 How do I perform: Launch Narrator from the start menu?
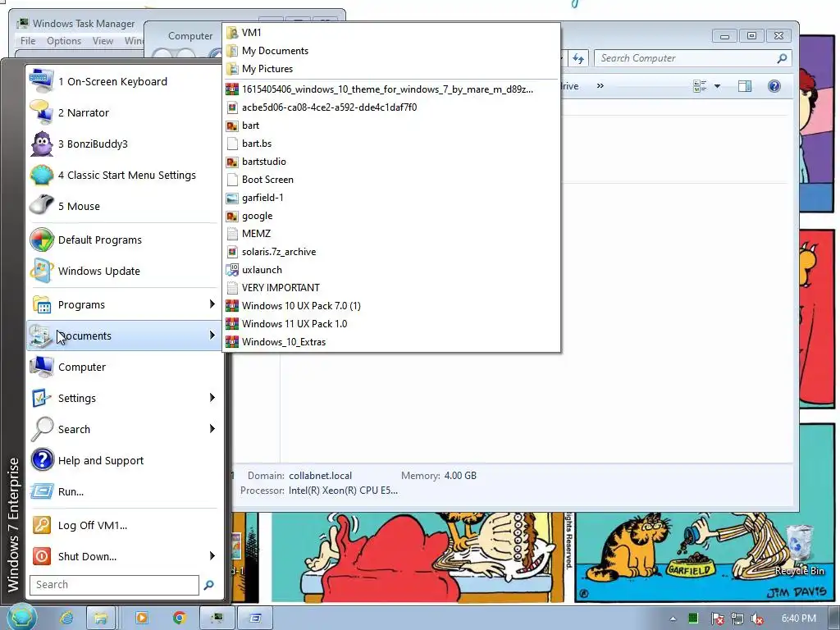[125, 112]
